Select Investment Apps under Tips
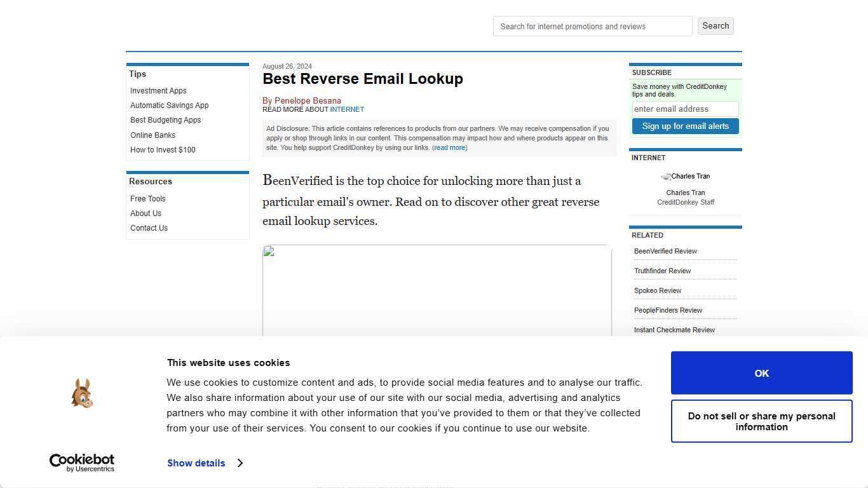Image resolution: width=868 pixels, height=488 pixels. tap(158, 90)
